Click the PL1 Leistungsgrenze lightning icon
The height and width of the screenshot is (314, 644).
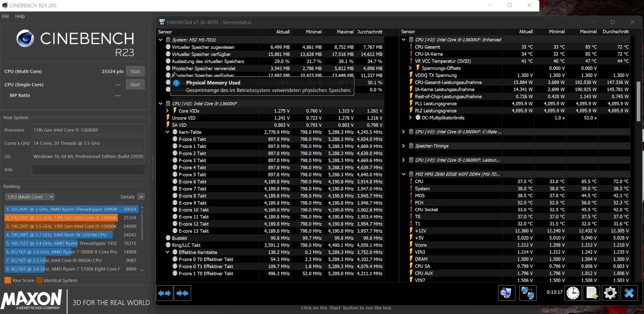pyautogui.click(x=411, y=103)
